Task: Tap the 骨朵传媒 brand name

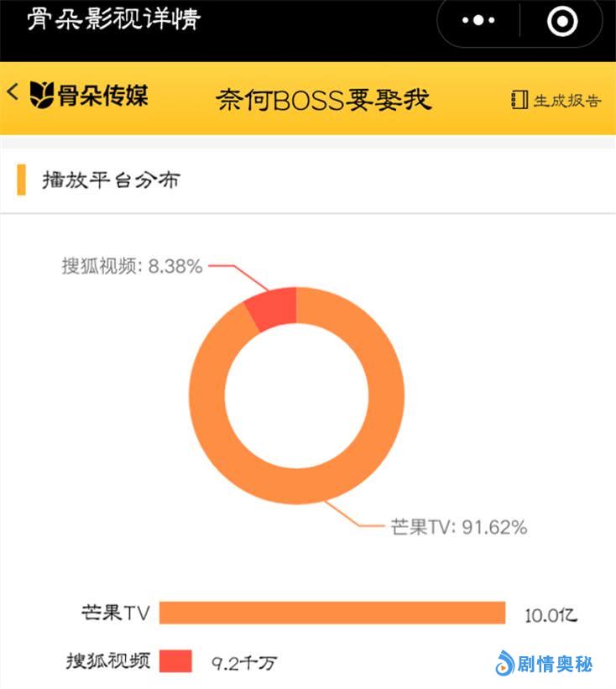Action: click(102, 96)
